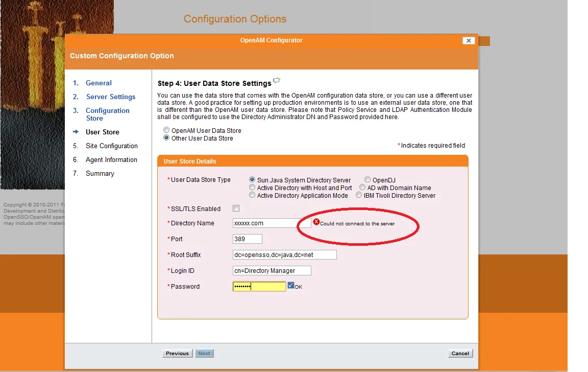Close the OpenAM Configurator dialog

(x=469, y=40)
